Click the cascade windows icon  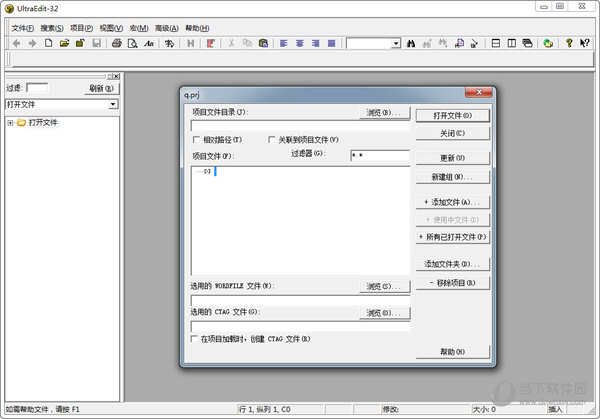click(x=528, y=43)
